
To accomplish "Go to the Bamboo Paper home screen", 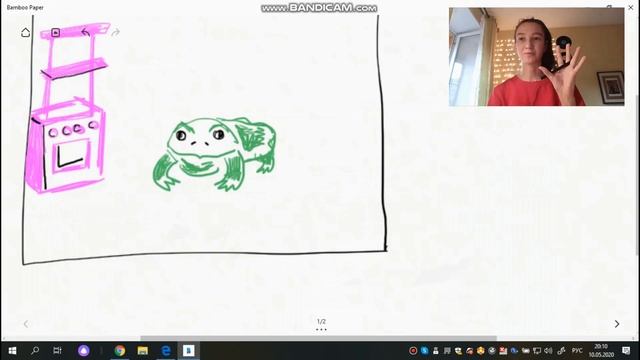I will [25, 32].
